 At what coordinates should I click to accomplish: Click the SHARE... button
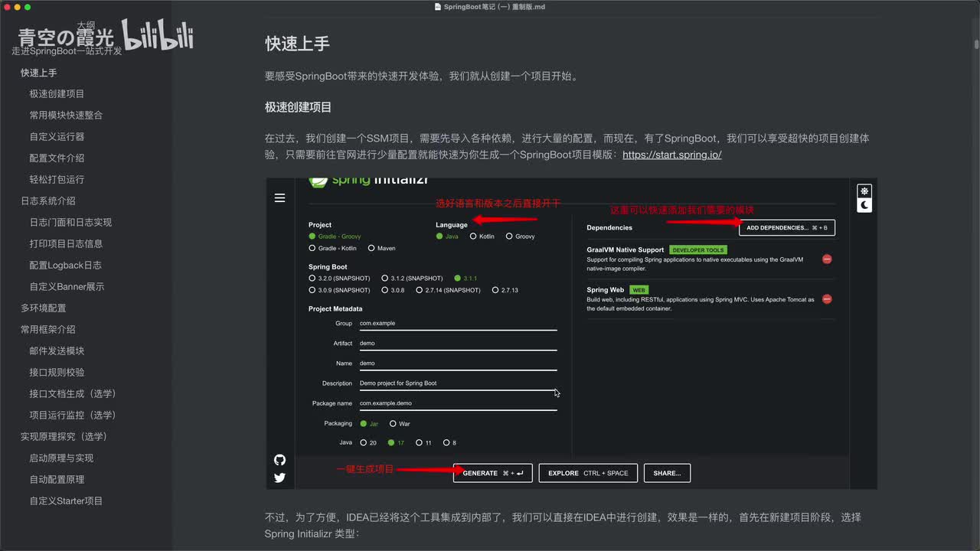tap(667, 473)
